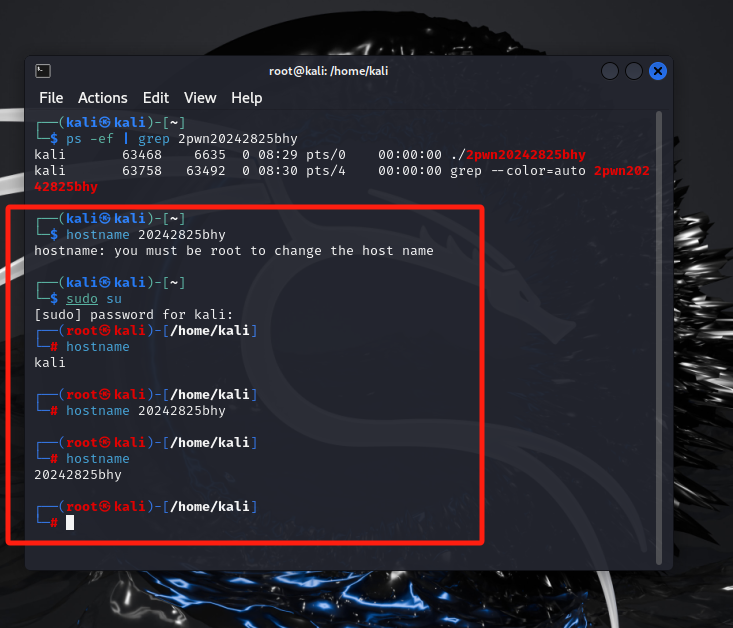
Task: Click the 'kali' hostname output line
Action: [x=50, y=362]
